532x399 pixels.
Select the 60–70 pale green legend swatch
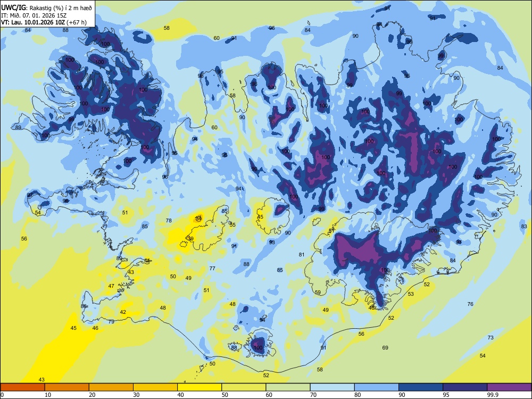pos(288,387)
